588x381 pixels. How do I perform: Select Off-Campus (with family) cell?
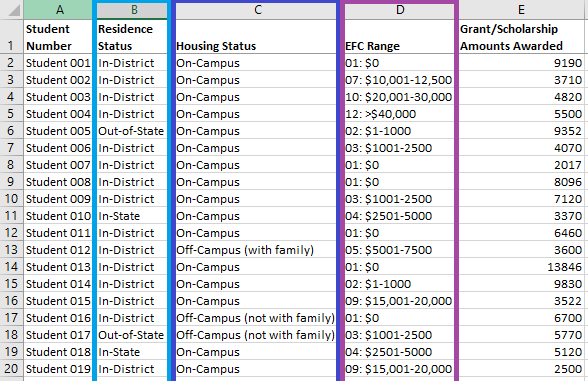point(256,250)
